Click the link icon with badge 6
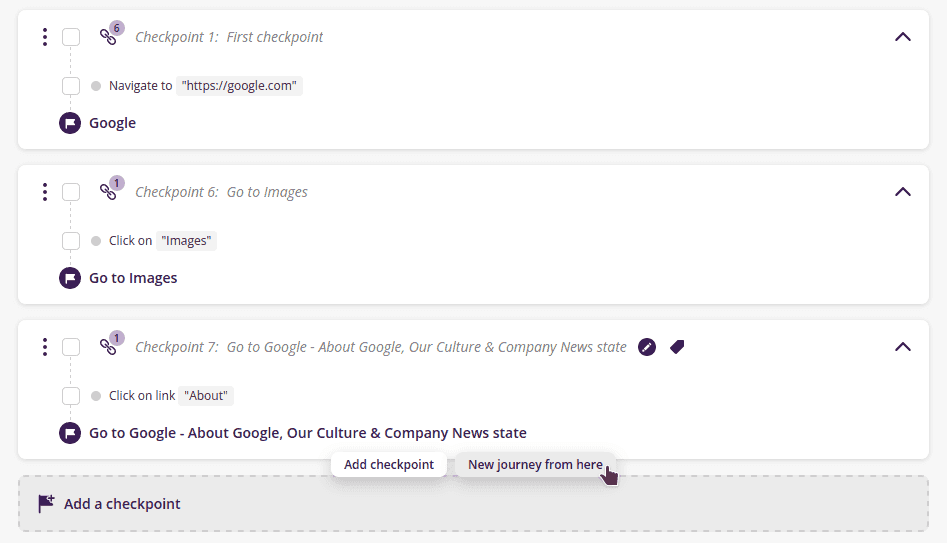 pyautogui.click(x=108, y=37)
